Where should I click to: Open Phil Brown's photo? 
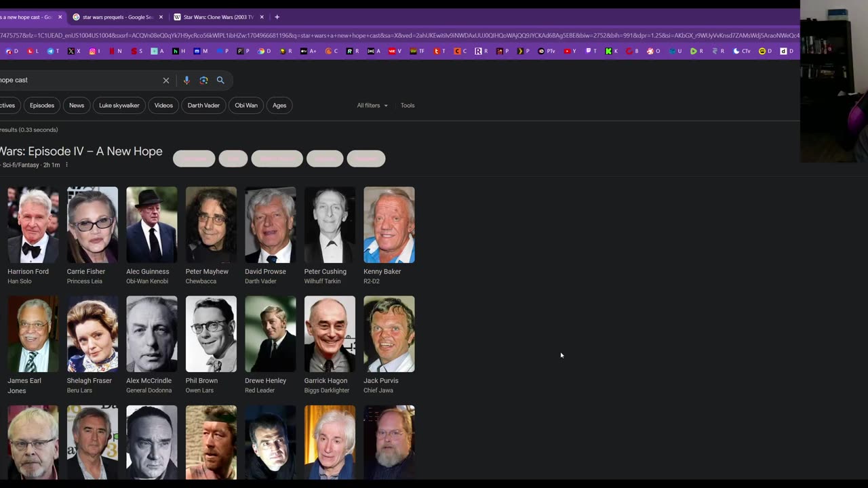point(211,334)
